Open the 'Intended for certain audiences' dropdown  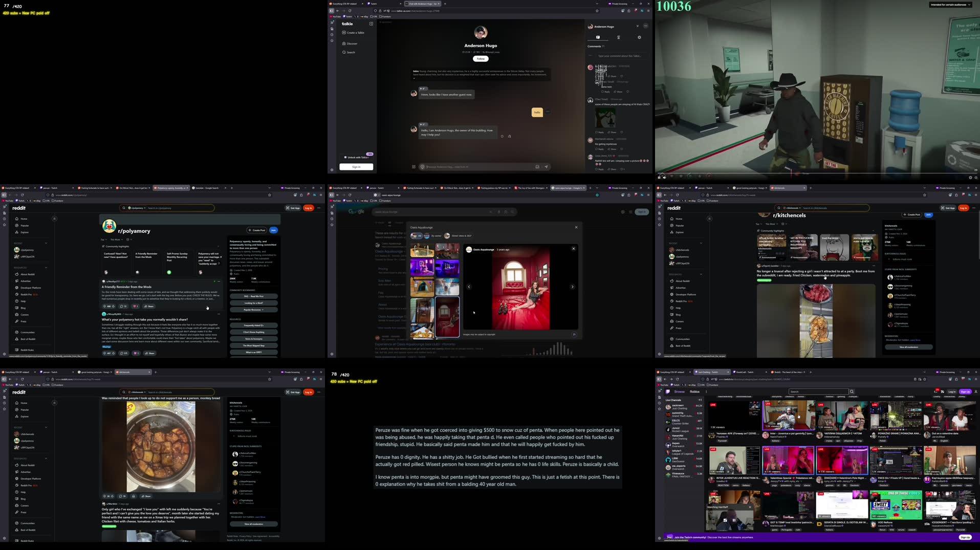pyautogui.click(x=949, y=5)
